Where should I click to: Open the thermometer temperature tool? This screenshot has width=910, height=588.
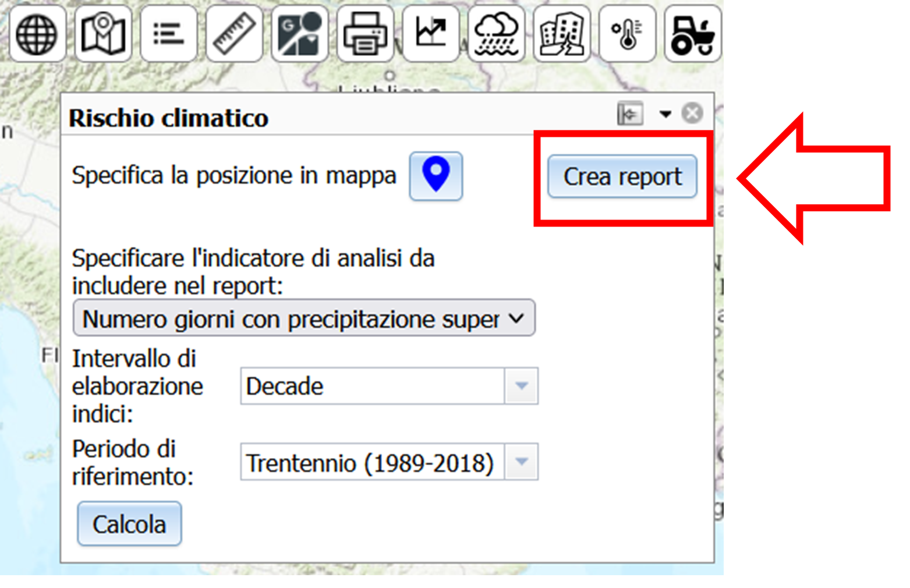(x=628, y=34)
